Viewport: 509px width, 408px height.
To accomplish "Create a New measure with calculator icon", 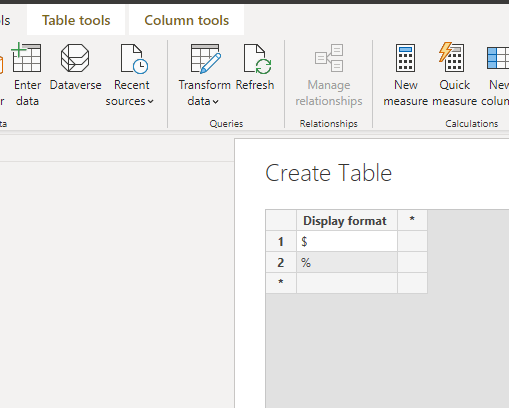I will pyautogui.click(x=405, y=58).
